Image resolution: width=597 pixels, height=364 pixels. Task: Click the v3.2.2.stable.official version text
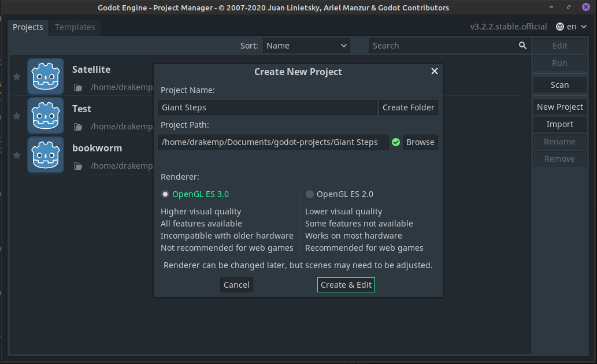[508, 27]
